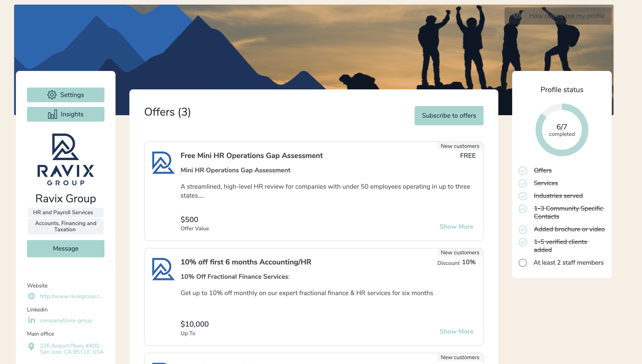Image resolution: width=642 pixels, height=364 pixels.
Task: Click the LinkedIn icon
Action: pyautogui.click(x=32, y=320)
